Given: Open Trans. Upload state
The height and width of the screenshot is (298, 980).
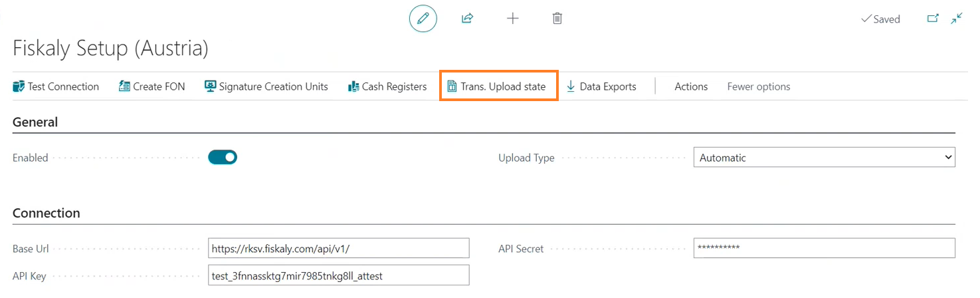Looking at the screenshot, I should (x=496, y=86).
